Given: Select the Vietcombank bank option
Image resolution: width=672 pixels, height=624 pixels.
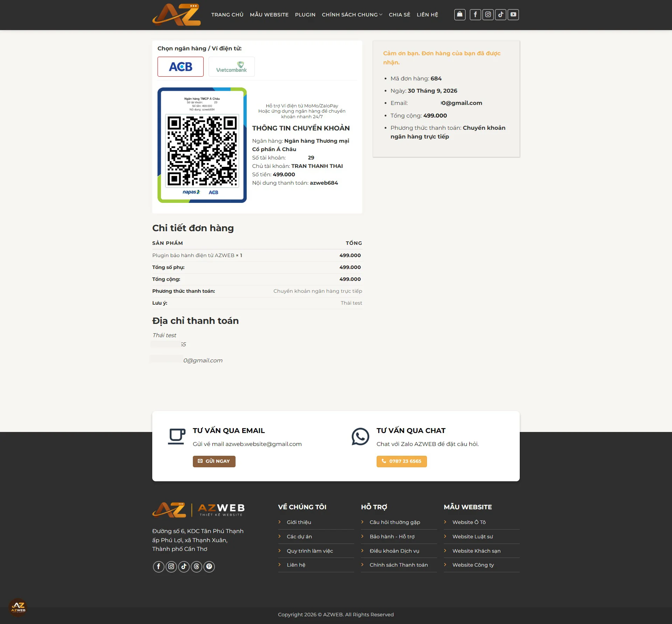Looking at the screenshot, I should click(232, 66).
